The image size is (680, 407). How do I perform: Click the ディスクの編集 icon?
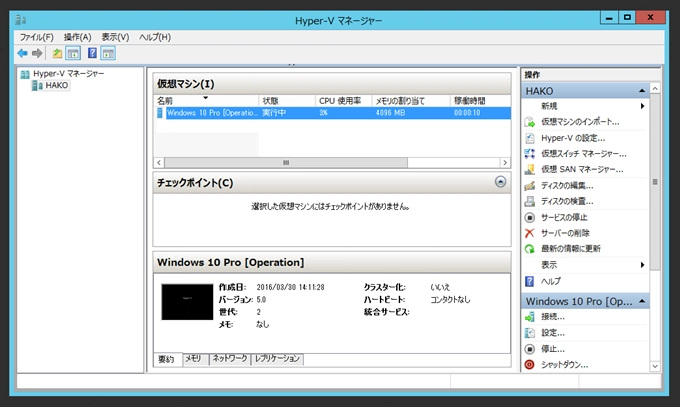tap(530, 186)
